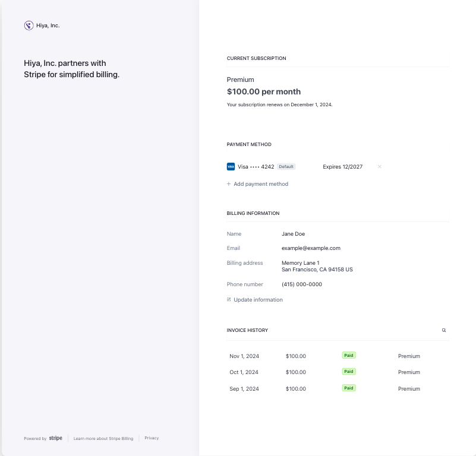
Task: Select the Add payment method link
Action: click(x=261, y=184)
